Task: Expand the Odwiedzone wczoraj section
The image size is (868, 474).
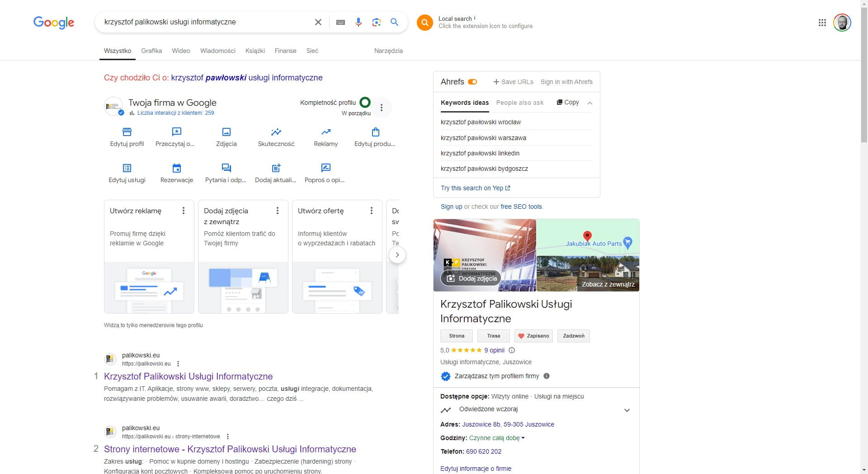Action: pyautogui.click(x=627, y=410)
